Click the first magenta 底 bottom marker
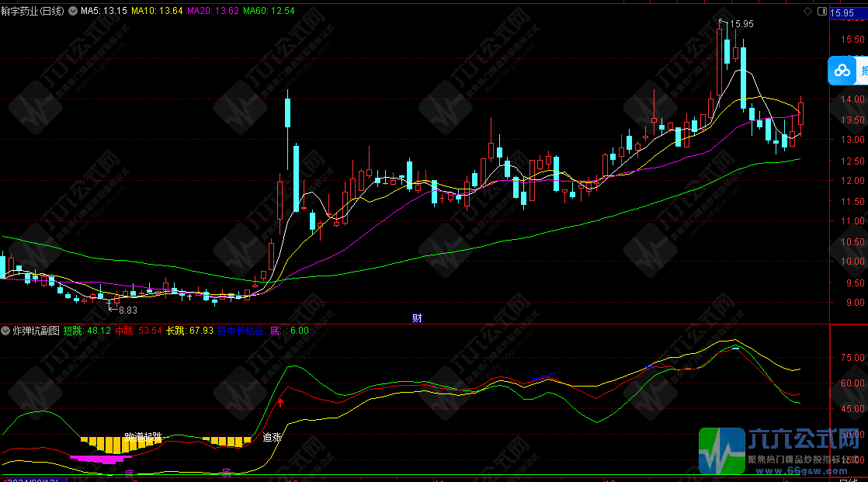This screenshot has height=482, width=868. click(x=129, y=473)
